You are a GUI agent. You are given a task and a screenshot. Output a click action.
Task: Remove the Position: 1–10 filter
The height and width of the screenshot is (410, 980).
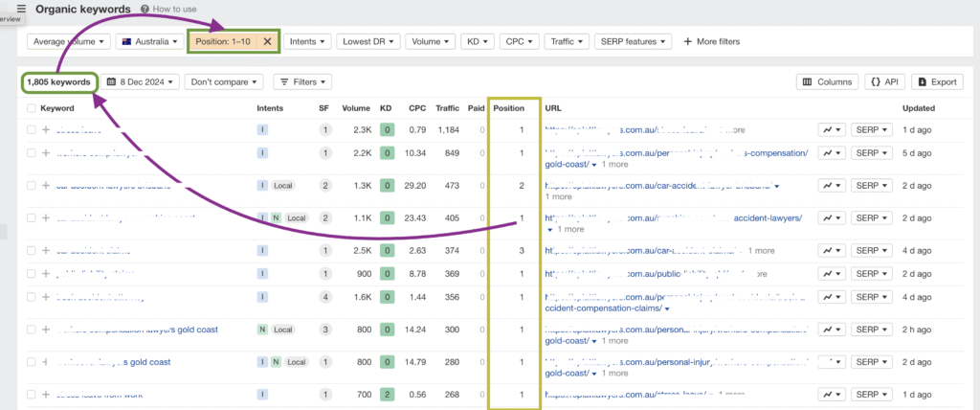[x=267, y=41]
